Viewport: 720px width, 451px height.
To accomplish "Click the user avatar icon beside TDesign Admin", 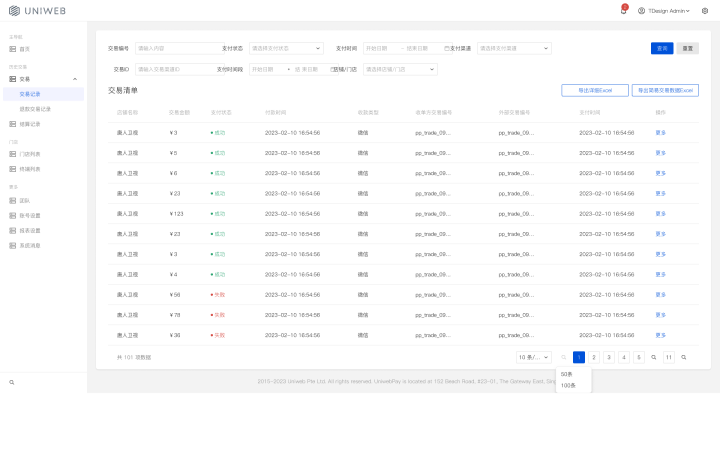I will point(641,11).
